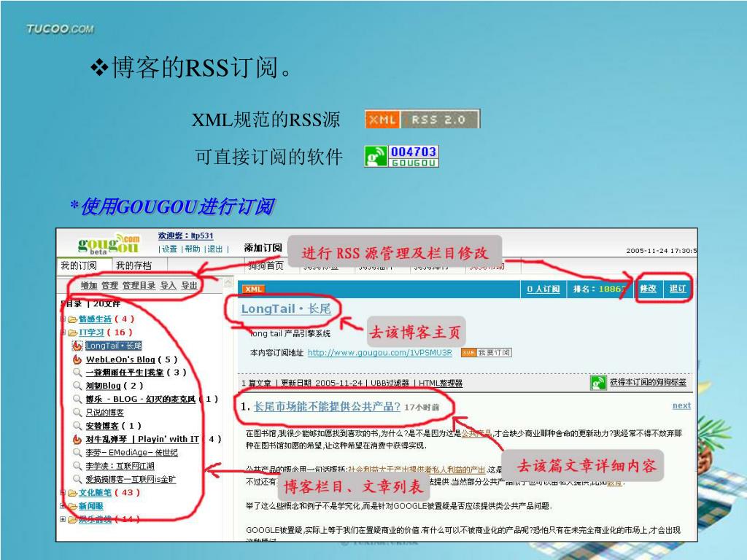Click the flame icon beside LongTail・长尾
This screenshot has width=747, height=560.
point(77,346)
